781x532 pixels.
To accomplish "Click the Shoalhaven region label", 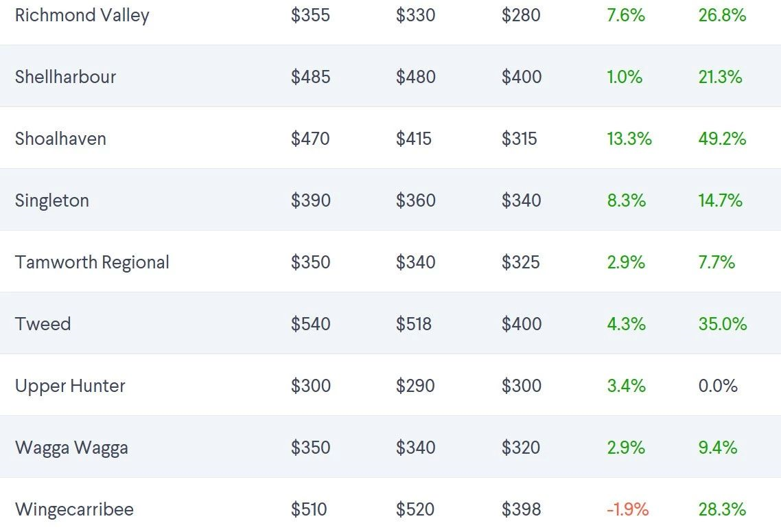I will 60,139.
